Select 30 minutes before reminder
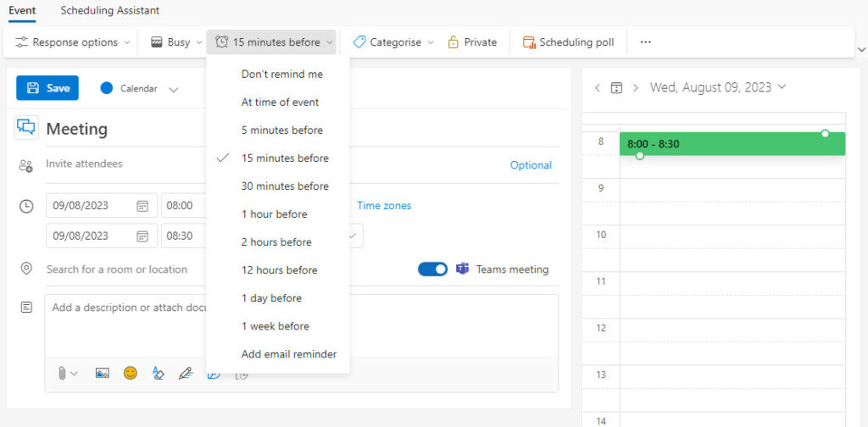The height and width of the screenshot is (427, 868). tap(278, 186)
